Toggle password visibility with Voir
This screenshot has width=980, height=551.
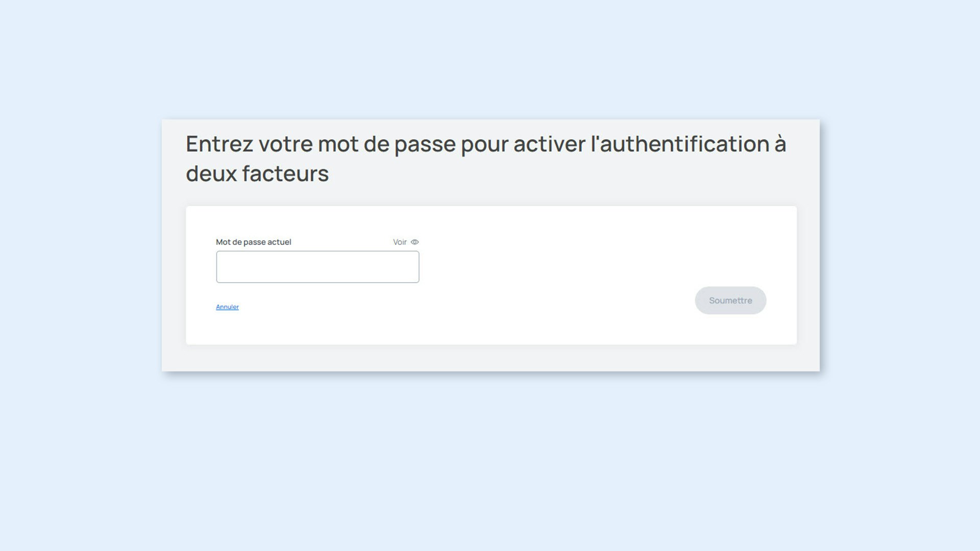(x=406, y=242)
